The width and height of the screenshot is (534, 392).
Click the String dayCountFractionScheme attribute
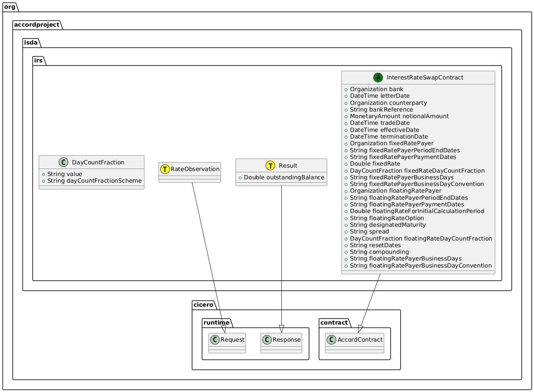[94, 181]
